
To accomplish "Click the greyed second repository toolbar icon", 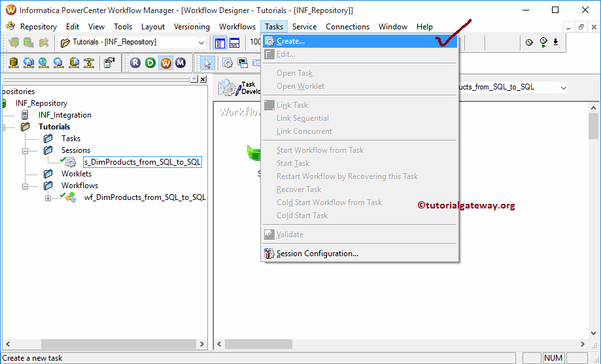I will click(x=29, y=42).
